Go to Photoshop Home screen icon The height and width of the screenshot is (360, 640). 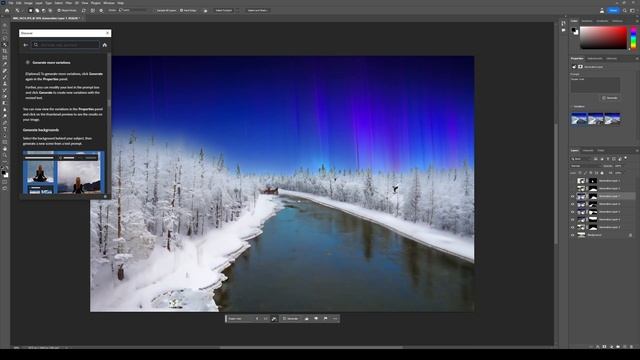pos(7,10)
